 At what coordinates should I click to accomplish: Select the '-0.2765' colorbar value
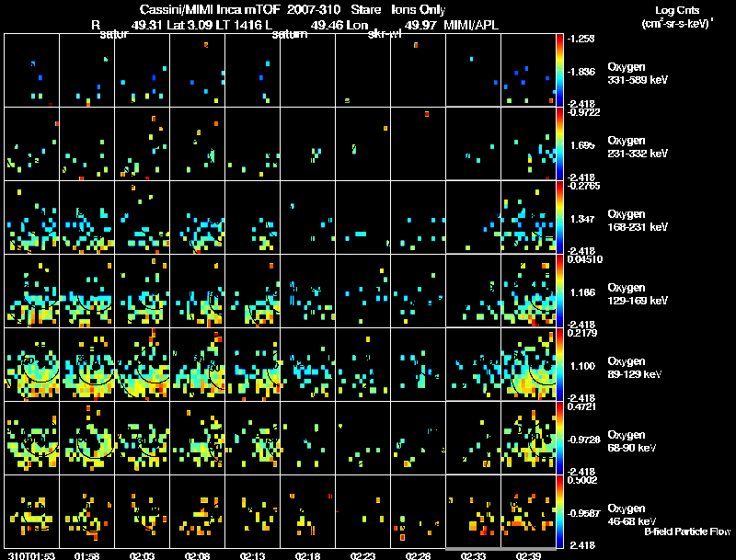point(584,186)
